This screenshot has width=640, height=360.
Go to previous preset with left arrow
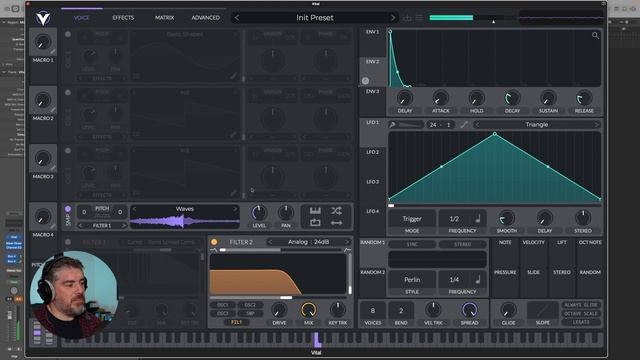pyautogui.click(x=237, y=18)
